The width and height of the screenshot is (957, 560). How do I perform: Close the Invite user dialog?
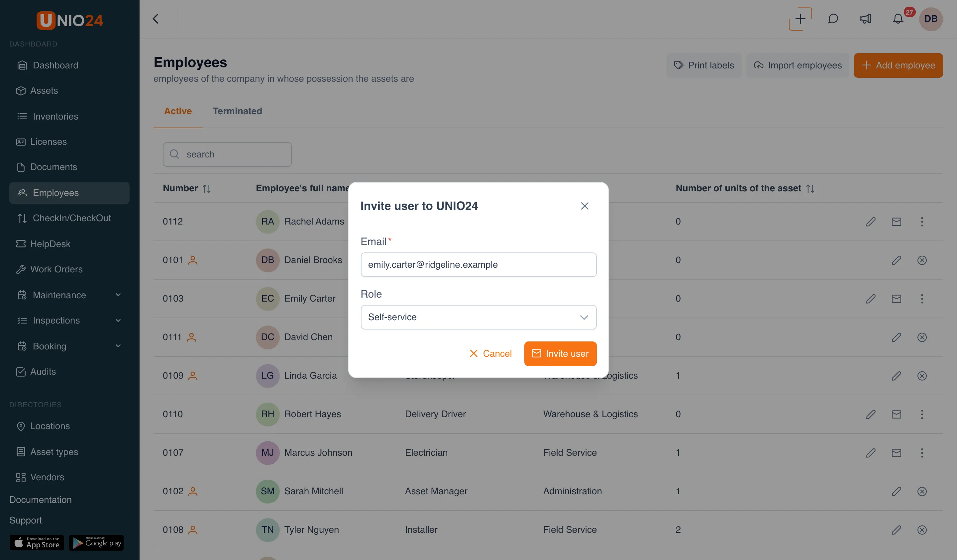pyautogui.click(x=585, y=206)
